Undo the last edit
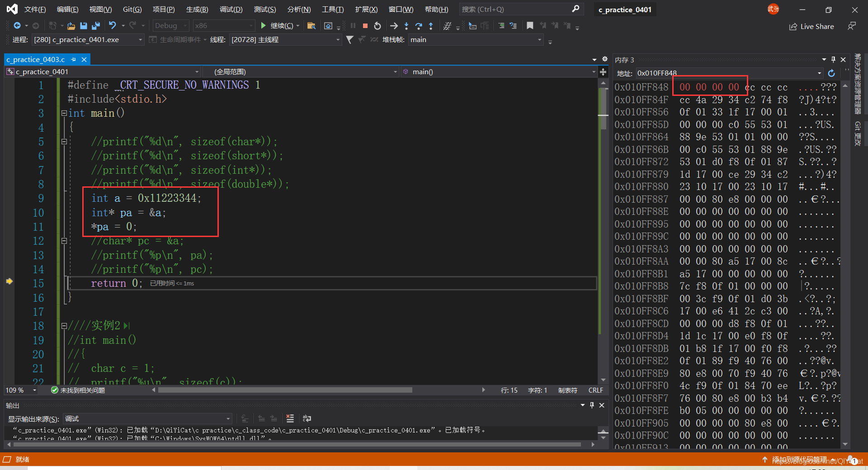Screen dimensions: 868x470 pyautogui.click(x=113, y=26)
